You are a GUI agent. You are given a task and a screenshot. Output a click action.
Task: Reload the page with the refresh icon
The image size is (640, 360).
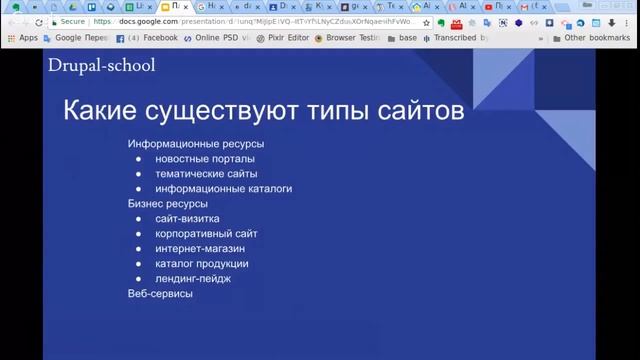click(x=39, y=23)
